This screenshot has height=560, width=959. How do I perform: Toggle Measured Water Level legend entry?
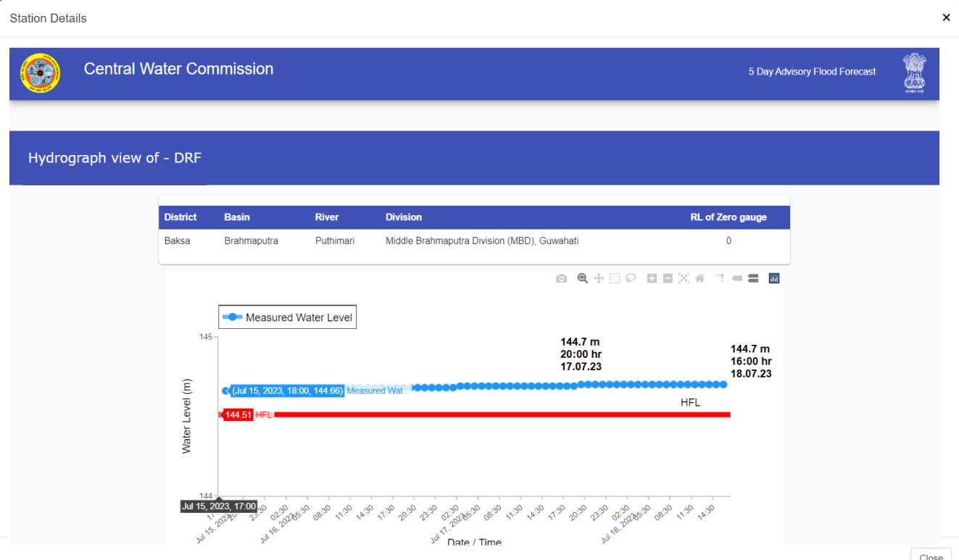tap(288, 317)
